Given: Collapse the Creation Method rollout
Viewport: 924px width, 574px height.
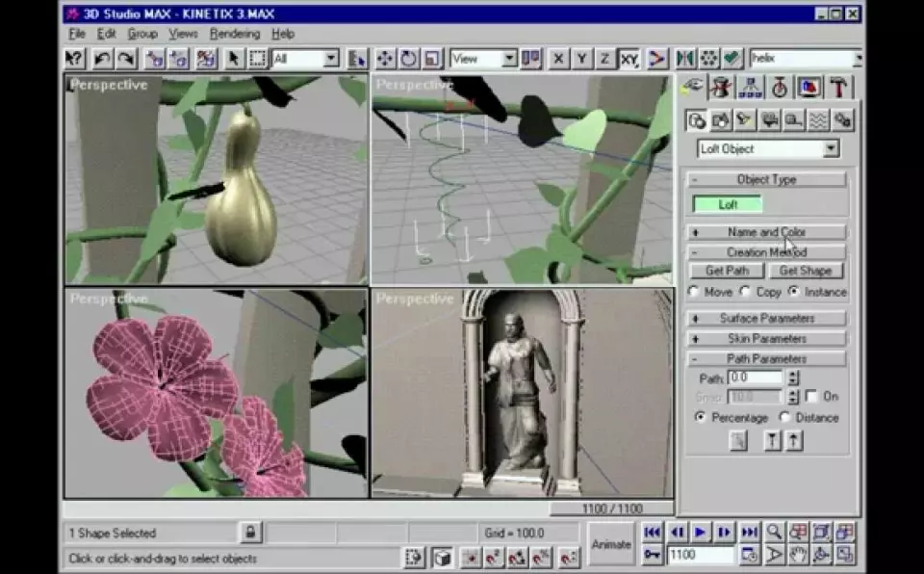Looking at the screenshot, I should click(x=766, y=252).
